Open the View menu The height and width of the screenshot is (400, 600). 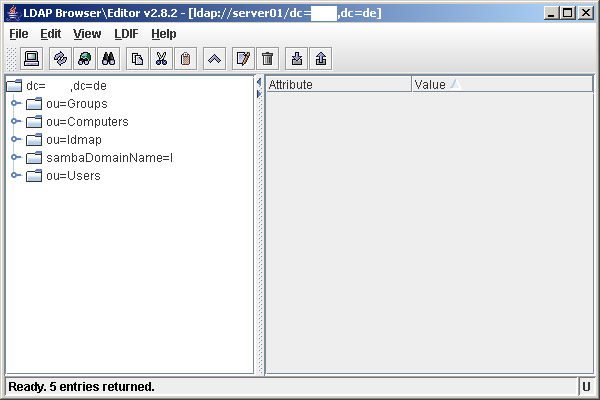click(87, 34)
